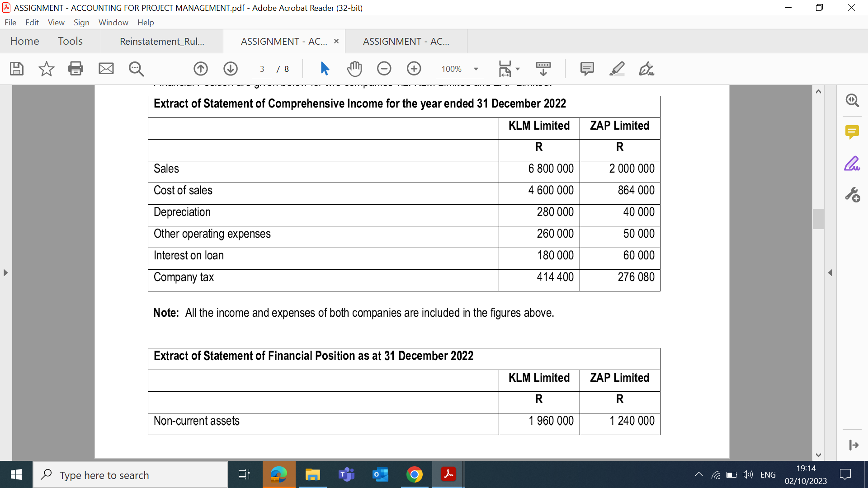Viewport: 868px width, 488px height.
Task: Add document to favorites star
Action: [x=46, y=69]
